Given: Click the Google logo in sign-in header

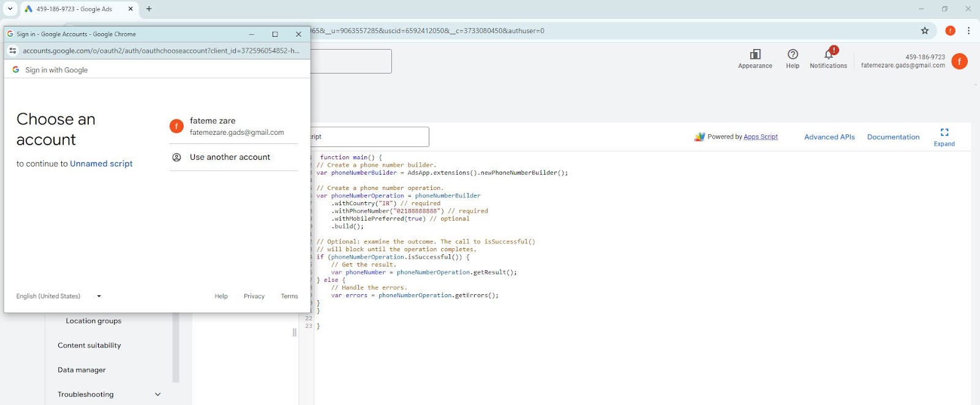Looking at the screenshot, I should pos(15,70).
